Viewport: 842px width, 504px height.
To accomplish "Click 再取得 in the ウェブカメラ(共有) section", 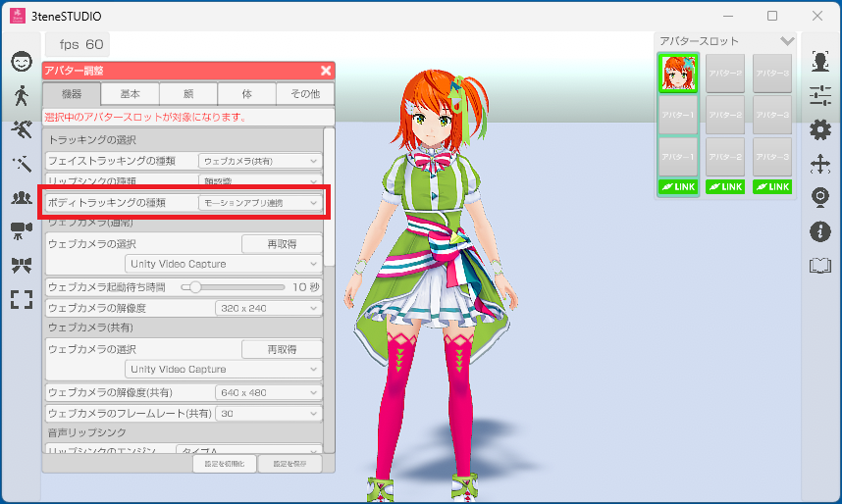I will [x=282, y=349].
